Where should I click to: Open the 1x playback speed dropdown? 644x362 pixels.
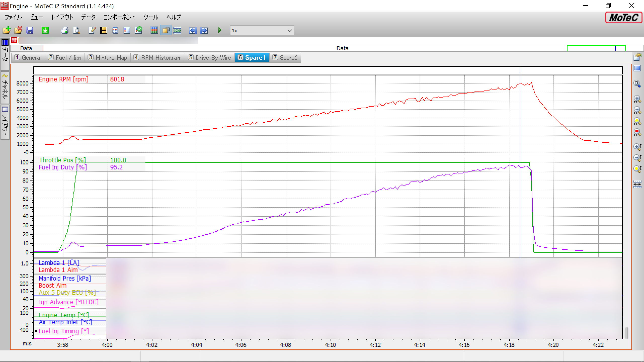click(x=290, y=30)
